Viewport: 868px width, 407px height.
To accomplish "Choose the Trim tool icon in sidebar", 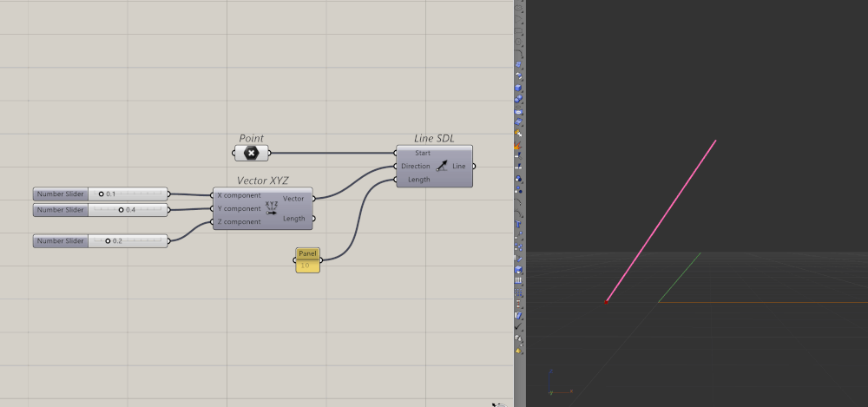I will [519, 157].
